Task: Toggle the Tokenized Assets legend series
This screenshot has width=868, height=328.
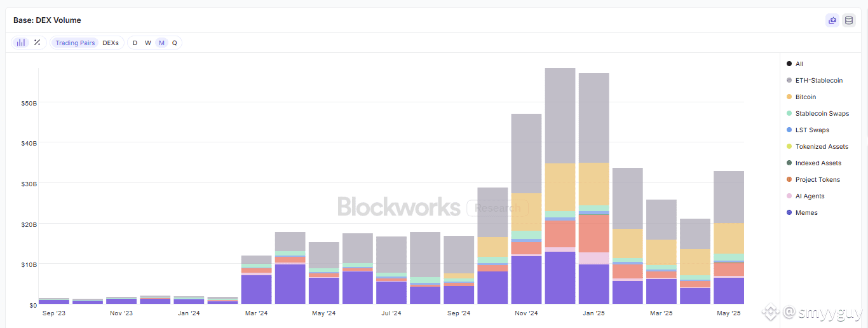Action: click(x=817, y=146)
